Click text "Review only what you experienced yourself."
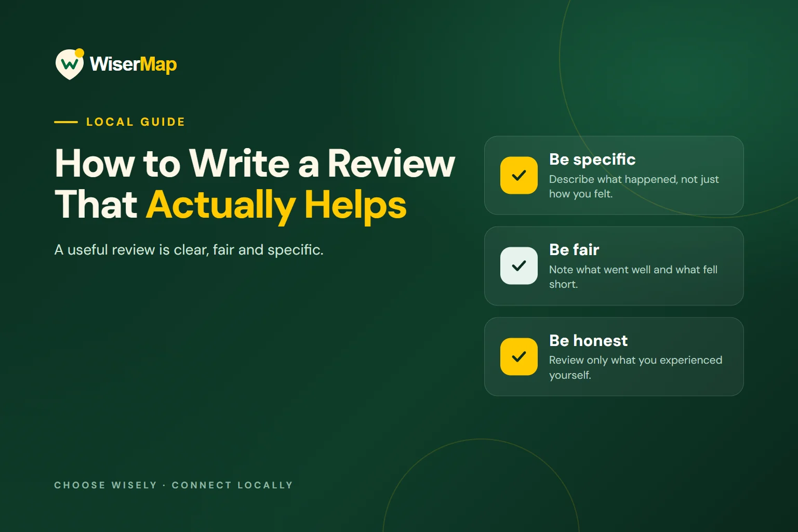 [635, 367]
